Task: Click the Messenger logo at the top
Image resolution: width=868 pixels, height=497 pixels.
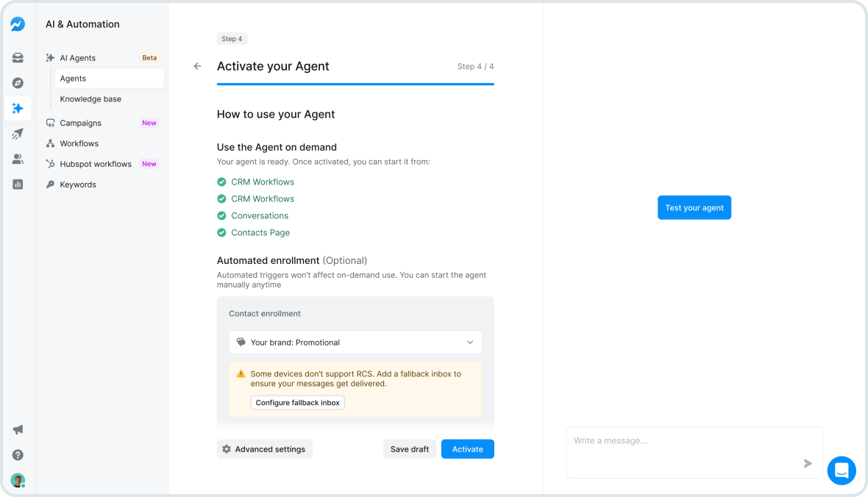Action: coord(18,24)
